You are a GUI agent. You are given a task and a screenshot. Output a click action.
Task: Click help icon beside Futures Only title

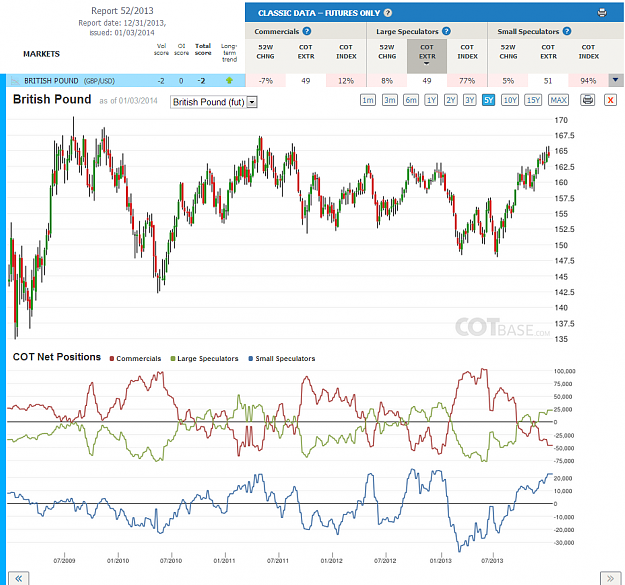tap(387, 13)
